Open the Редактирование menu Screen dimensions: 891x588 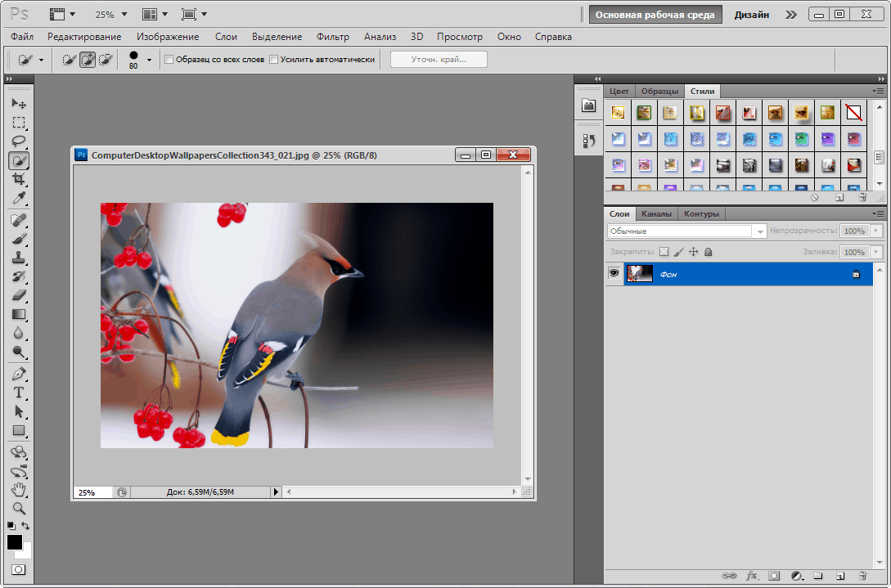84,36
